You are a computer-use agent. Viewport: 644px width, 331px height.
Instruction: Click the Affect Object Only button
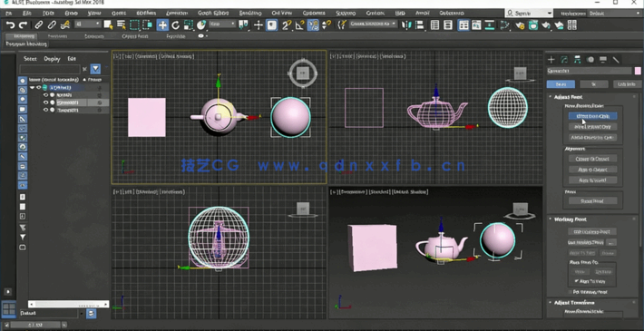pyautogui.click(x=592, y=127)
